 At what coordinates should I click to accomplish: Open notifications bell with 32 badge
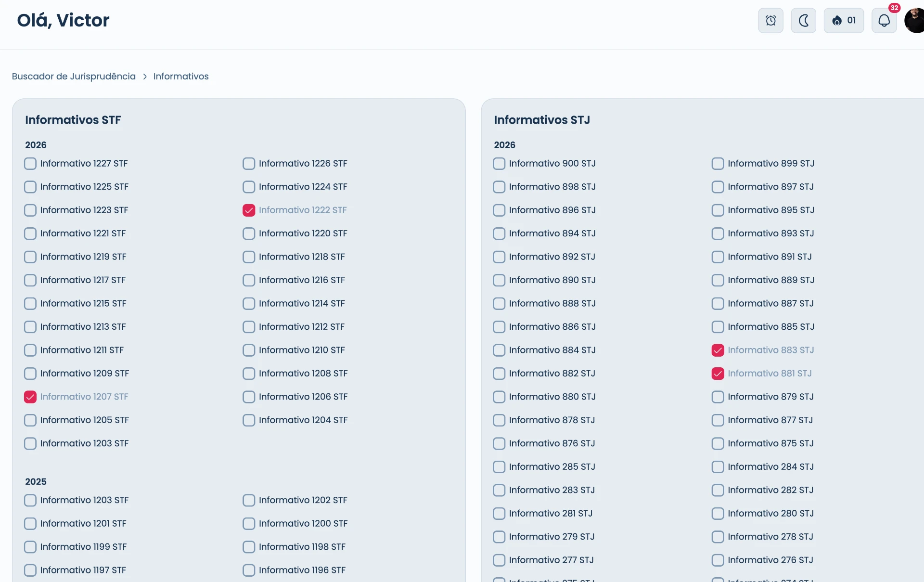884,20
